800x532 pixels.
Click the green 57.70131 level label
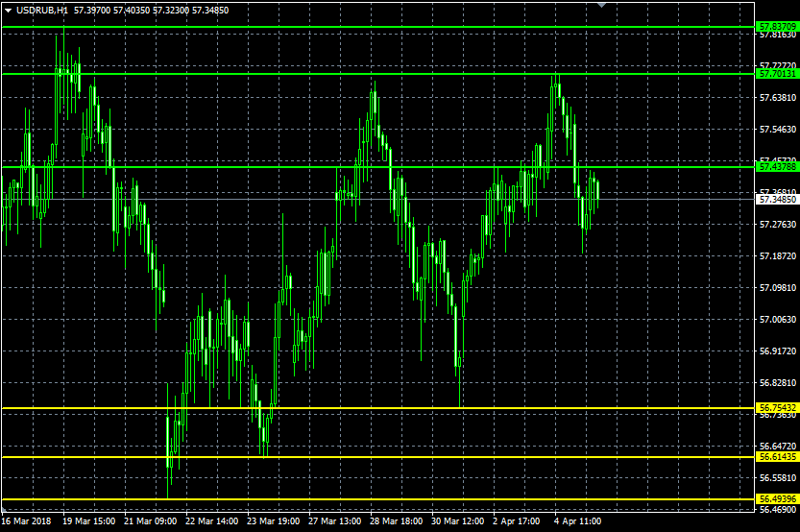(x=777, y=73)
